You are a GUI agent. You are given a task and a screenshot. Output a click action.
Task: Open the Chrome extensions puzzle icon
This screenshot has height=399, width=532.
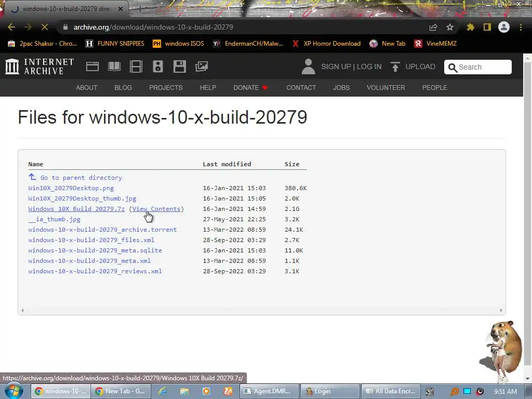(x=471, y=27)
